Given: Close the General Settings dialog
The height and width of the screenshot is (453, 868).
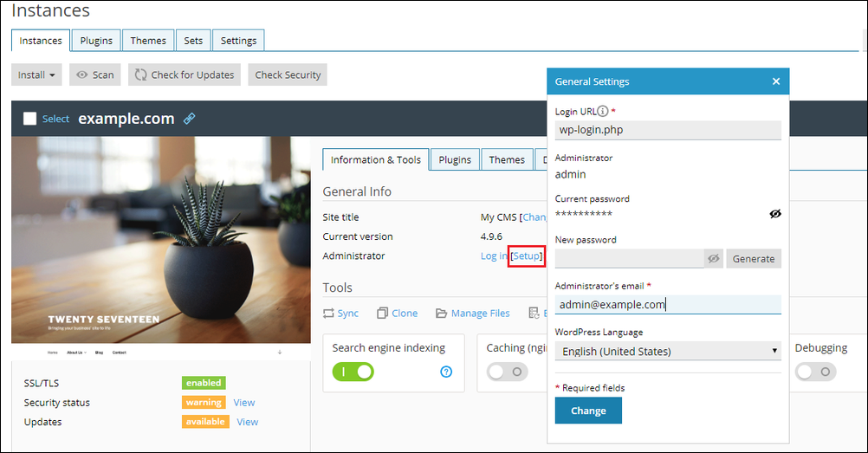Looking at the screenshot, I should (776, 81).
